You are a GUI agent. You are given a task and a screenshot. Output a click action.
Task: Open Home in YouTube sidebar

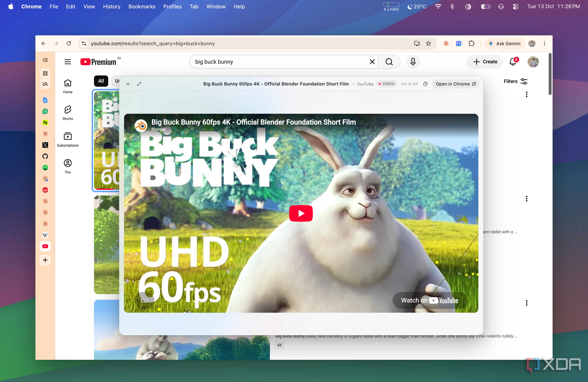(68, 86)
